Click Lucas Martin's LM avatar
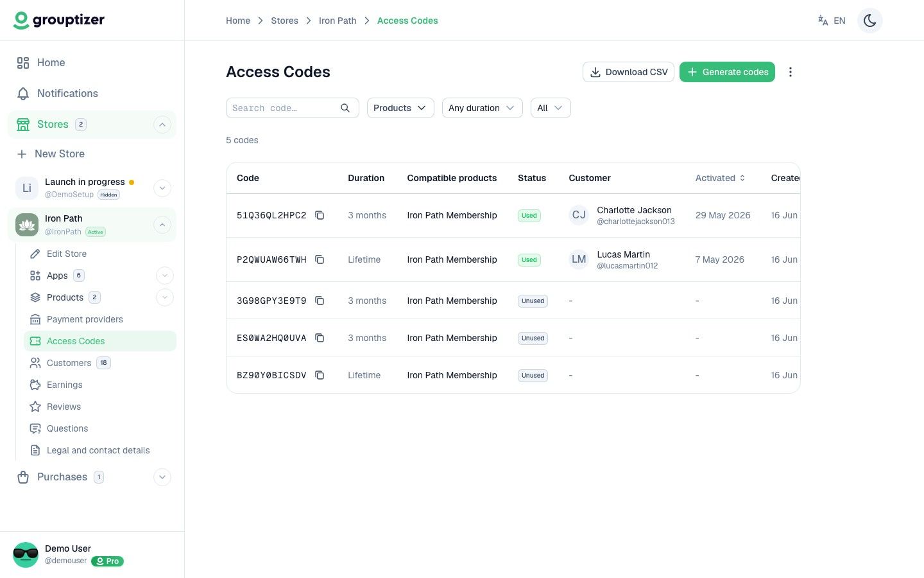Viewport: 924px width, 578px height. (x=579, y=259)
